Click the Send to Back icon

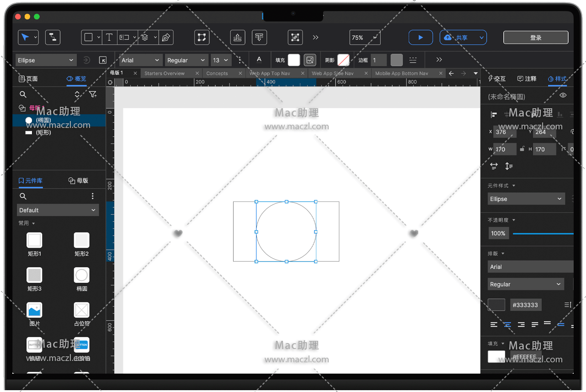point(259,37)
